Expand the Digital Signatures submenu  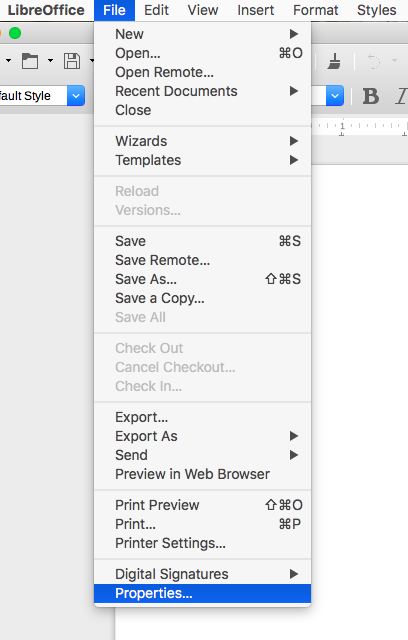(x=202, y=574)
